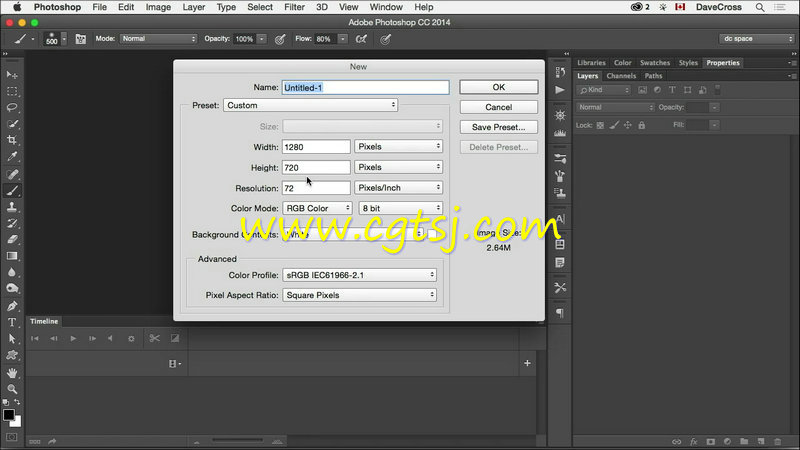Image resolution: width=800 pixels, height=450 pixels.
Task: Click the Width field showing 1280
Action: (316, 147)
